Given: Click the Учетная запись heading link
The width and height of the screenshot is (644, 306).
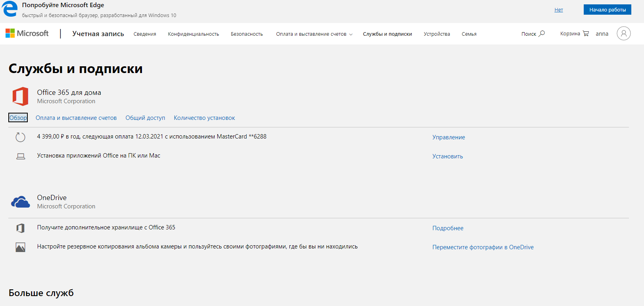Looking at the screenshot, I should [98, 34].
